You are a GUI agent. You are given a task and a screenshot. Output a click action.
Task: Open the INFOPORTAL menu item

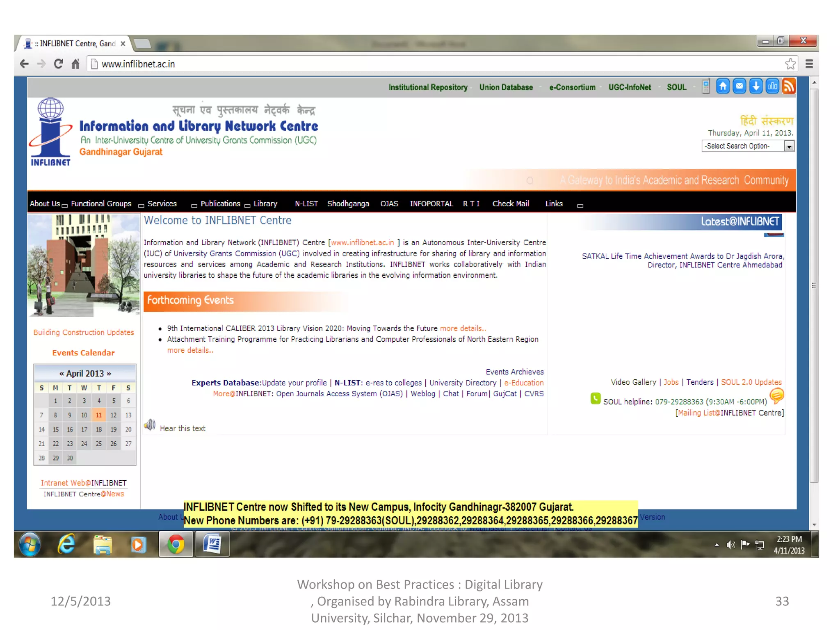431,204
